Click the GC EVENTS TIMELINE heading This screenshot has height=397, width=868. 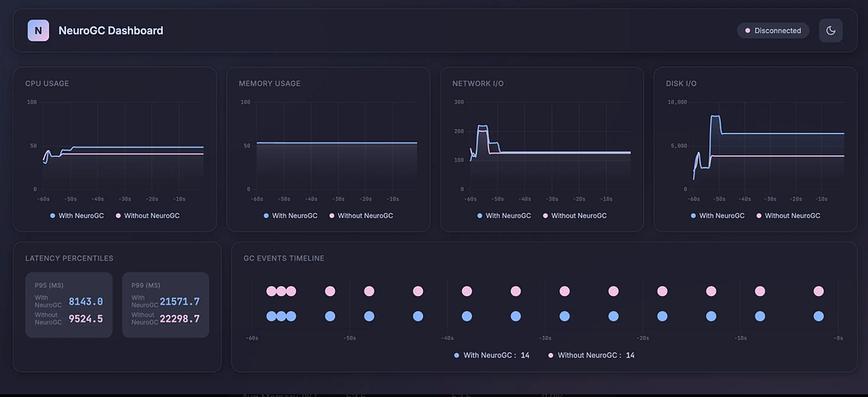[284, 258]
